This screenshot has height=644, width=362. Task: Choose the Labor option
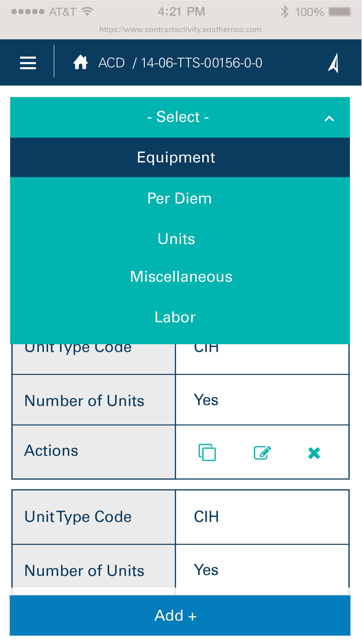coord(180,317)
